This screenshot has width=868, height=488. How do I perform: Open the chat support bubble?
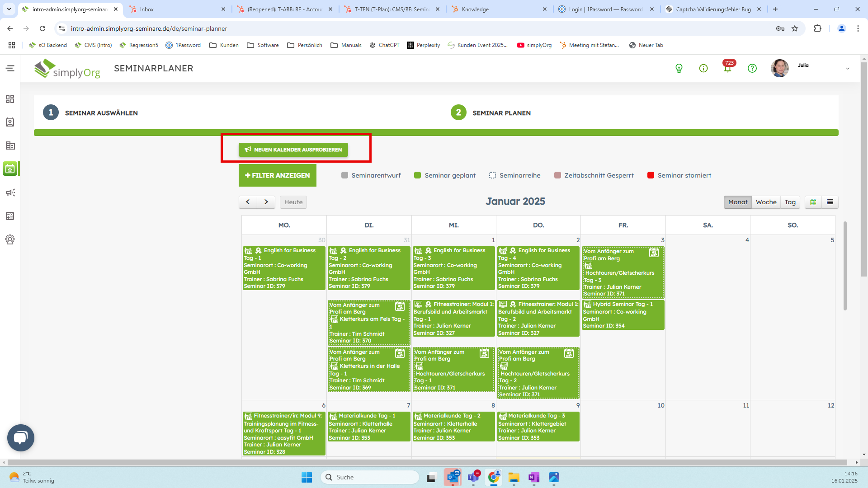point(21,437)
